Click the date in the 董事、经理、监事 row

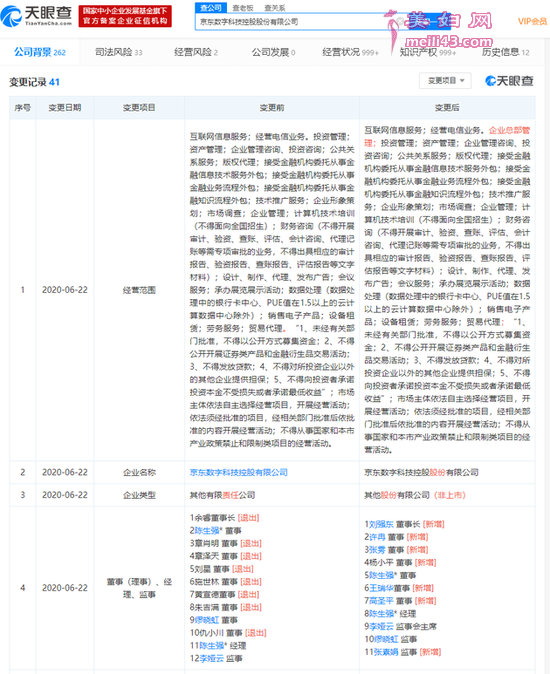pyautogui.click(x=65, y=588)
